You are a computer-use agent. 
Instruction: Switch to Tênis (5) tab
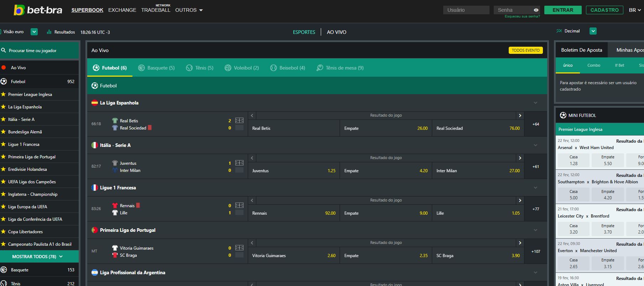click(200, 68)
